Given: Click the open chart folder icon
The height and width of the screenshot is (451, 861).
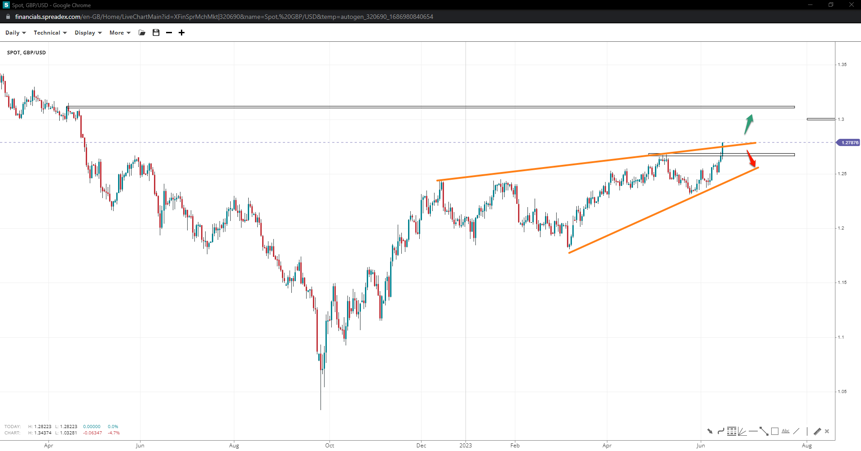Looking at the screenshot, I should click(x=142, y=33).
